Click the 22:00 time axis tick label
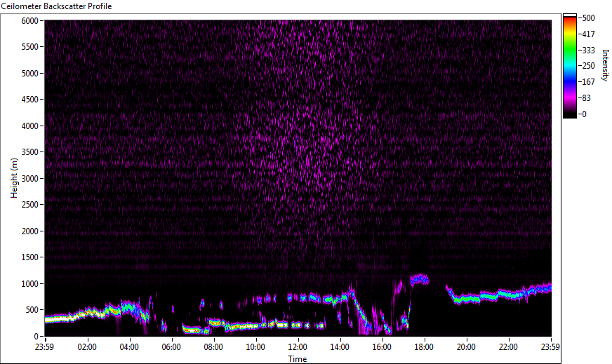Viewport: 612px width, 364px height. pos(508,347)
